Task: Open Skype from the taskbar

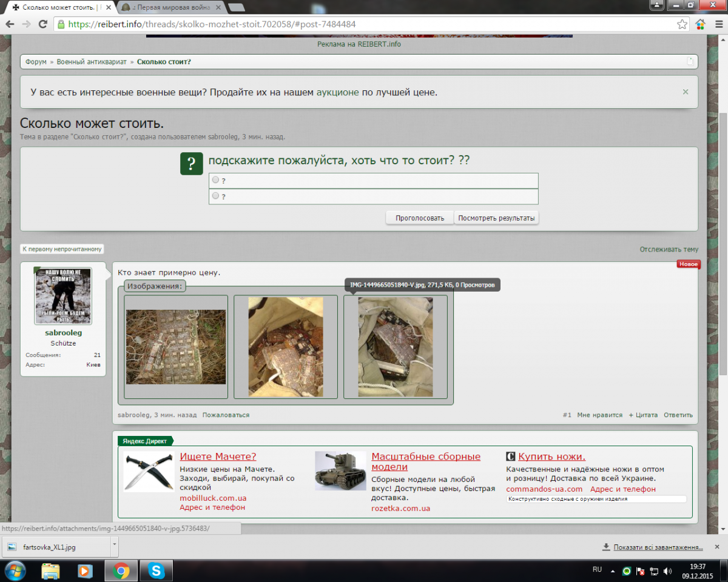Action: (157, 570)
